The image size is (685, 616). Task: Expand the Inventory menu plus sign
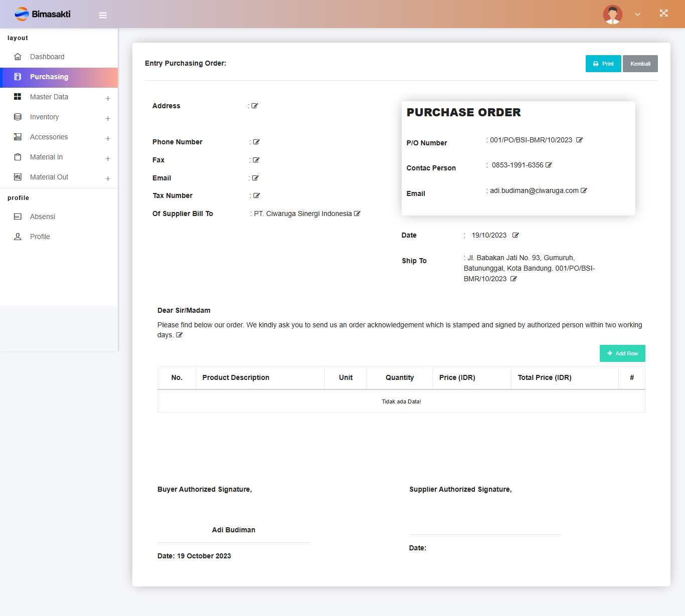tap(108, 118)
